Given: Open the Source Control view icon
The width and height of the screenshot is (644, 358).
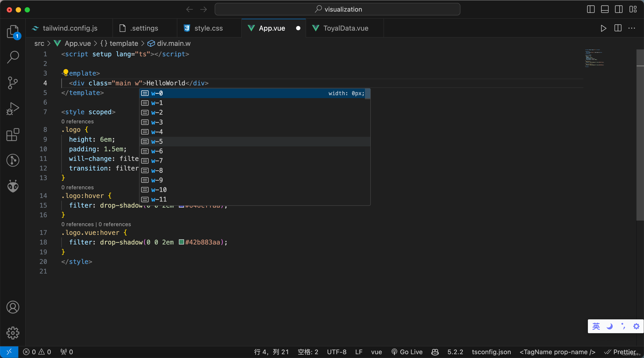Looking at the screenshot, I should point(13,83).
